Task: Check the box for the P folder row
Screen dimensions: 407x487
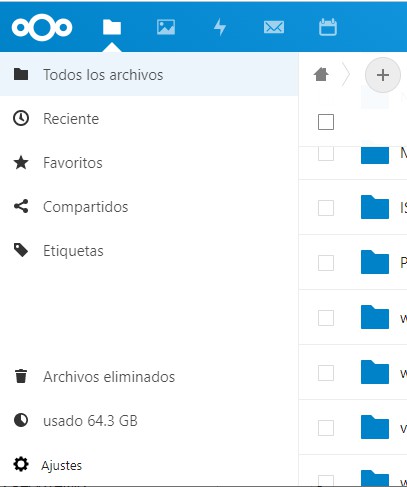Action: (x=326, y=263)
